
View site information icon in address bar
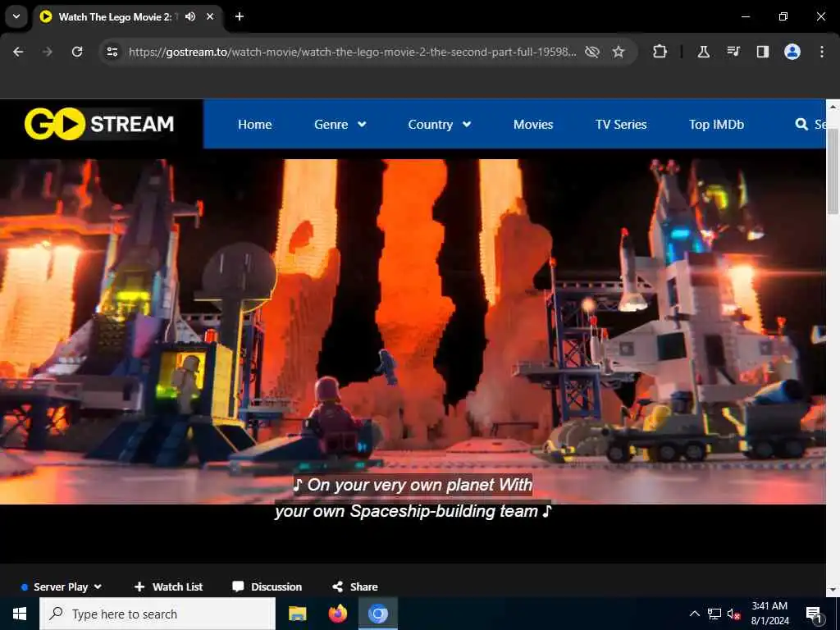112,52
